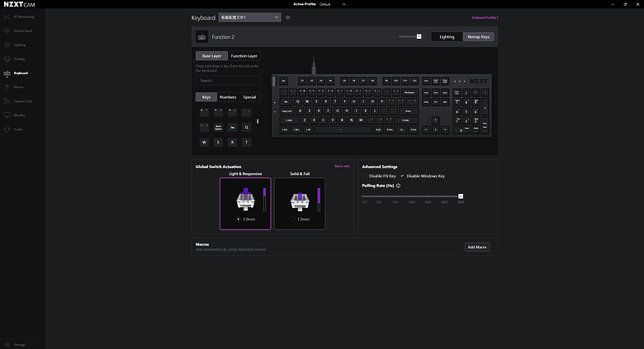The height and width of the screenshot is (349, 644).
Task: Click the Esc key on the keyboard image
Action: pos(283,81)
